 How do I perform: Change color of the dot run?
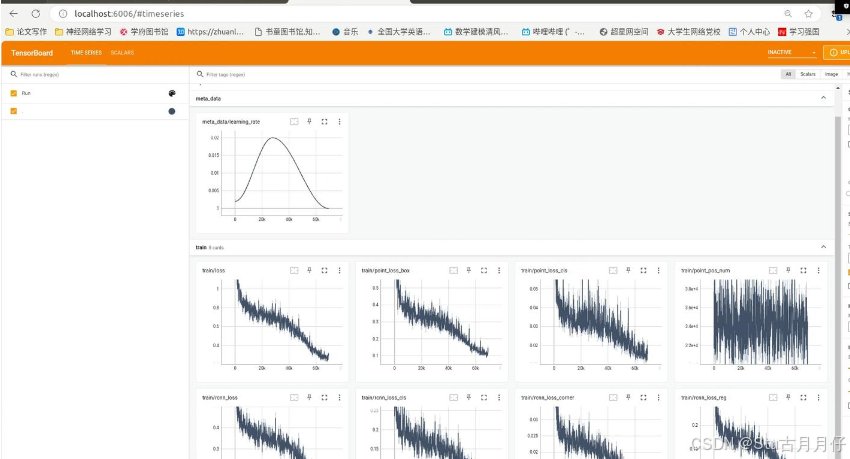pyautogui.click(x=172, y=111)
